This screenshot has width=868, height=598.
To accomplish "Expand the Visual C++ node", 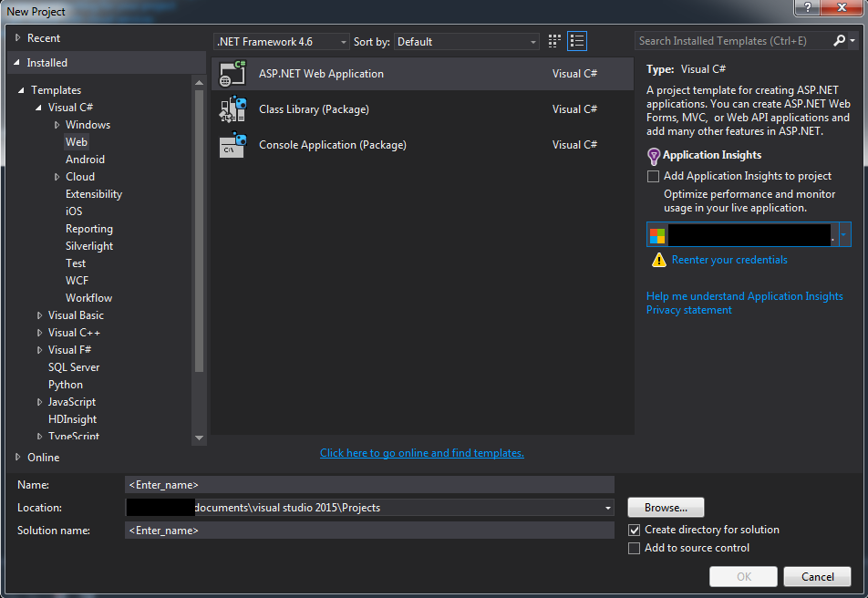I will pos(39,333).
